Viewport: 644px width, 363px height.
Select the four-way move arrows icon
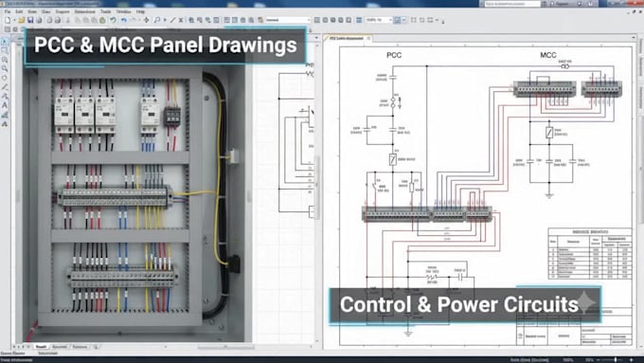(x=146, y=20)
